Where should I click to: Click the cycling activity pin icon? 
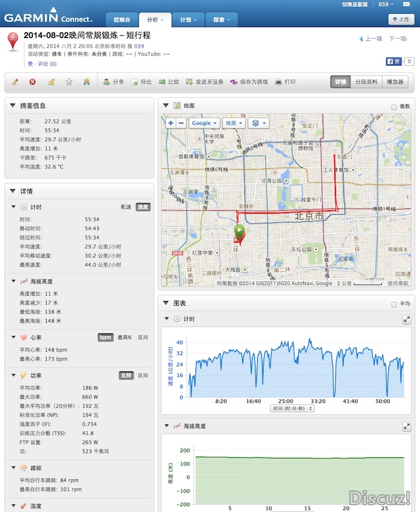[x=13, y=41]
